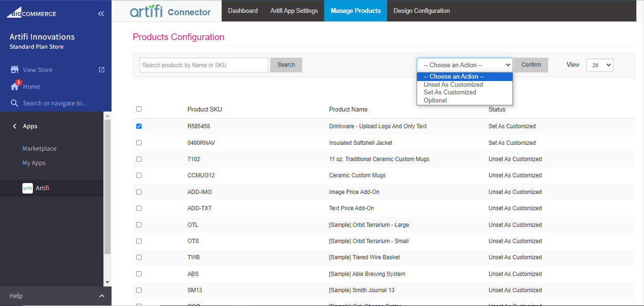Viewport: 644px width, 306px height.
Task: Click '[Sample] Smith Journal 13' name
Action: click(x=362, y=290)
